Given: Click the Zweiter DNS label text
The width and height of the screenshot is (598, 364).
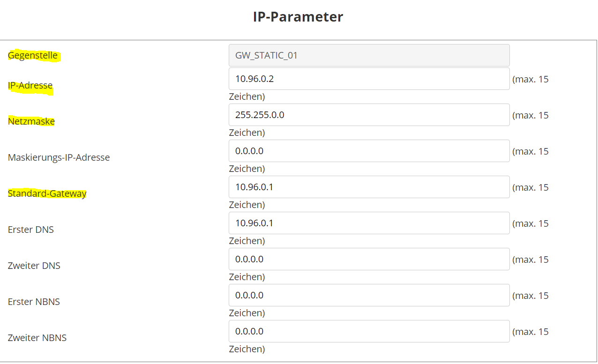Looking at the screenshot, I should (x=34, y=266).
